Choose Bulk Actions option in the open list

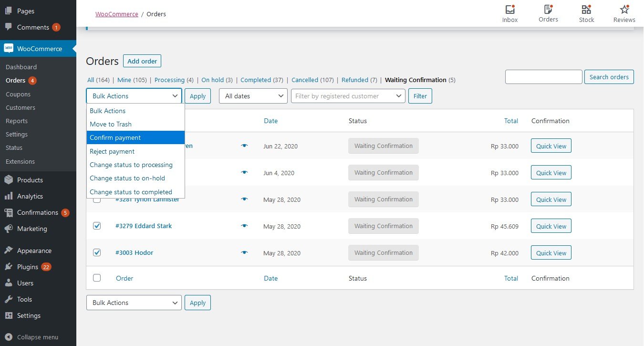pos(135,111)
